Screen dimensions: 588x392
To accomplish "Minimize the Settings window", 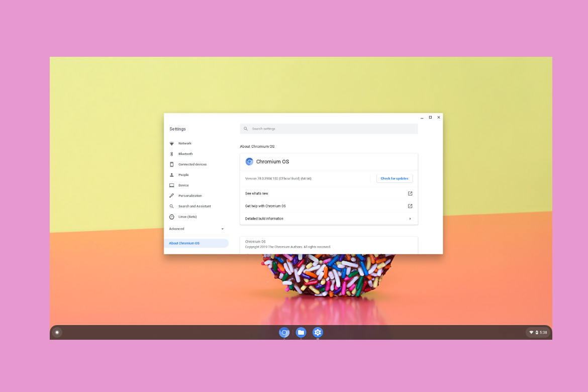I will click(x=422, y=118).
